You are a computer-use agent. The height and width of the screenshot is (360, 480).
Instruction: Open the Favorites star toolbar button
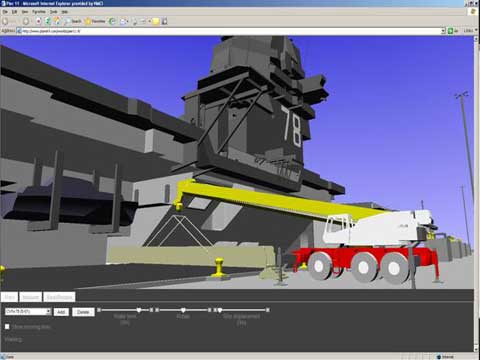tap(95, 21)
